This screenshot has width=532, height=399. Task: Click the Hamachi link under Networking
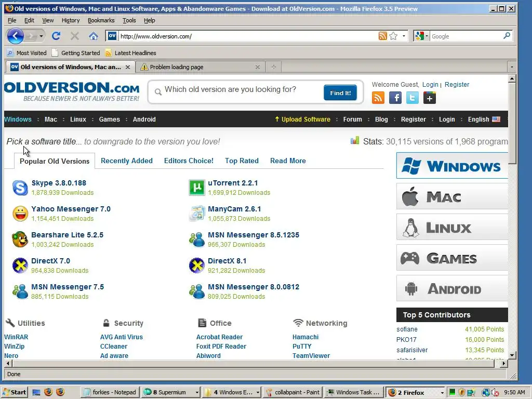[x=305, y=337]
